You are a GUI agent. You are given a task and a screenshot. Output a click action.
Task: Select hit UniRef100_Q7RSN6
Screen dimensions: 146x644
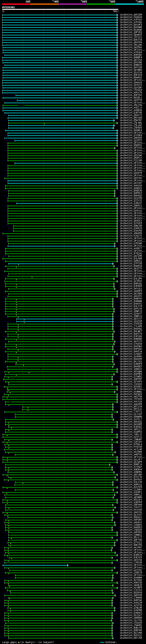pos(131,244)
